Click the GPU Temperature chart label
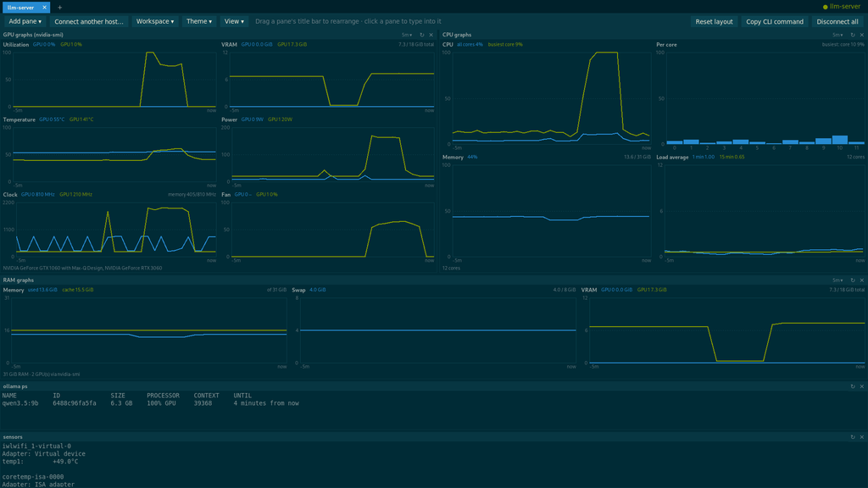Screen dimensions: 868x488 tap(19, 119)
